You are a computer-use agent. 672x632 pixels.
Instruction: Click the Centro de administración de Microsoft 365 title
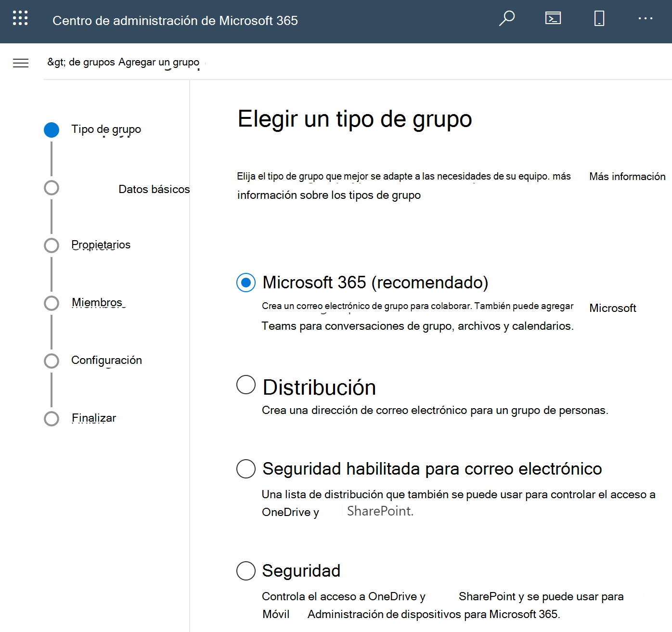point(175,21)
